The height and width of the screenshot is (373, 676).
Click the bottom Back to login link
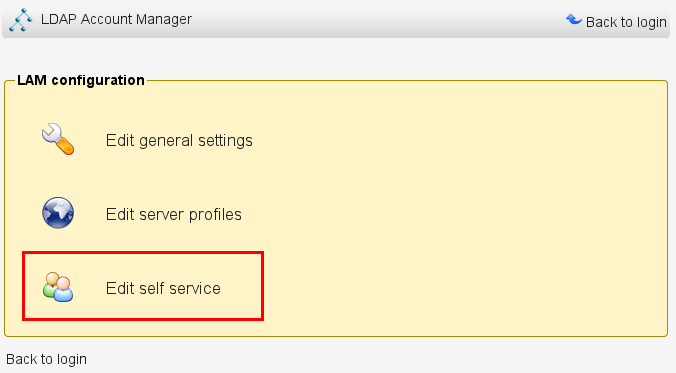[x=46, y=359]
